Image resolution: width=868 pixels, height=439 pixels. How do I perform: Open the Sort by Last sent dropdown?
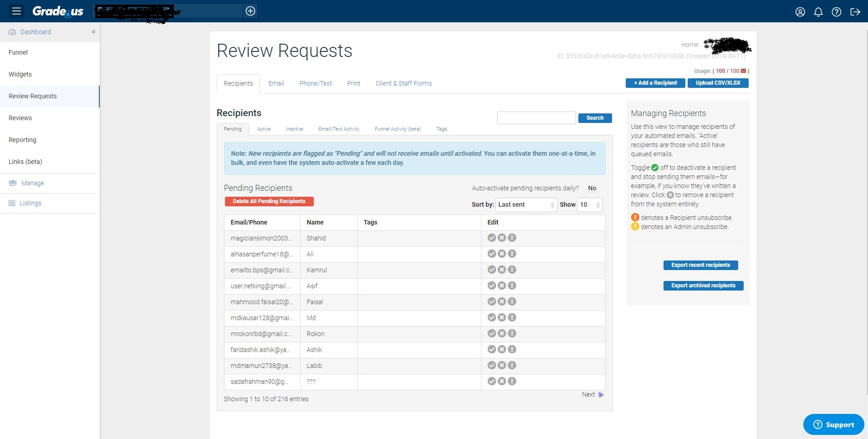(x=526, y=205)
